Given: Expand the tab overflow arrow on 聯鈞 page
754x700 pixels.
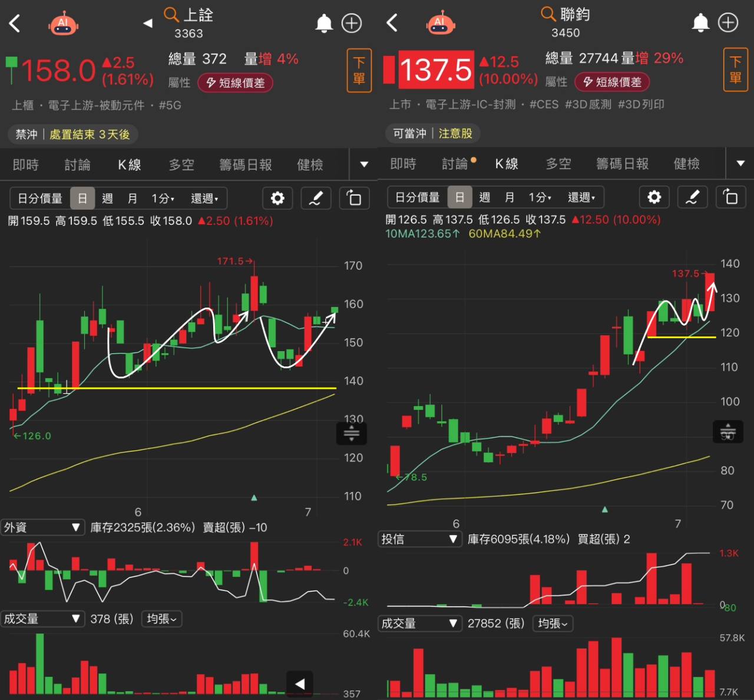Looking at the screenshot, I should (741, 163).
